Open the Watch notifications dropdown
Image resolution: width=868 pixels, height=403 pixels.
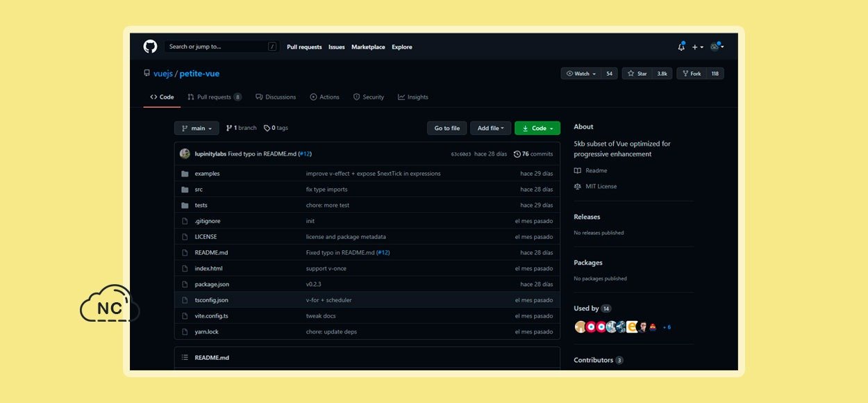pos(581,74)
